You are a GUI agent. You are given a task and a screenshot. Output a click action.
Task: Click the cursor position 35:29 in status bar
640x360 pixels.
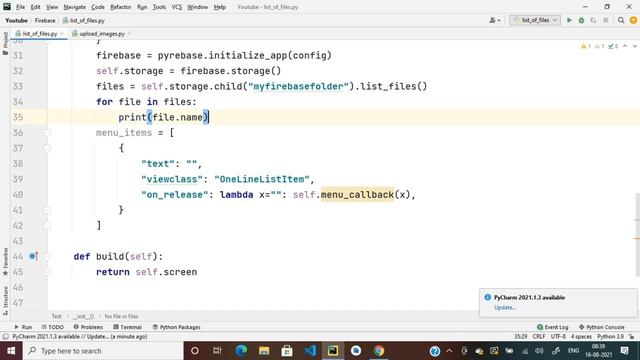tap(520, 337)
